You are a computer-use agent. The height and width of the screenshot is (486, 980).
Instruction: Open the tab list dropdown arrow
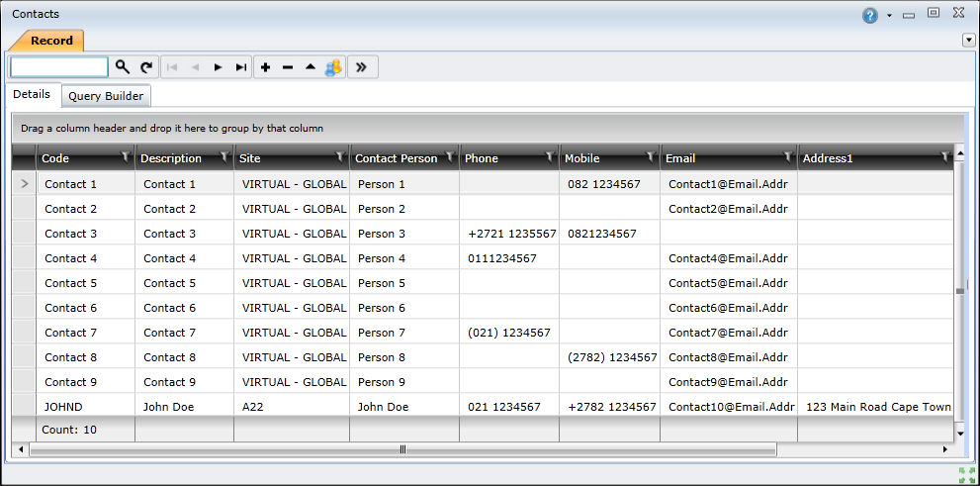click(967, 41)
